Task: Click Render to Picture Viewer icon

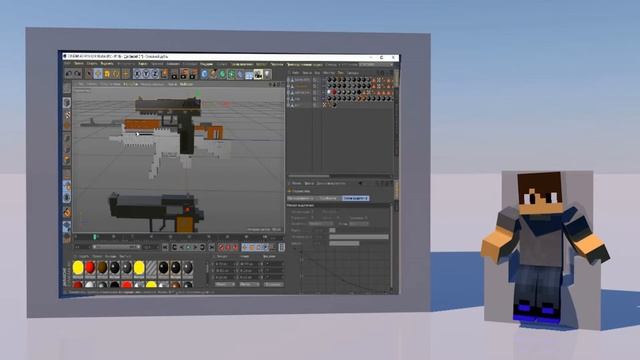Action: pos(184,74)
